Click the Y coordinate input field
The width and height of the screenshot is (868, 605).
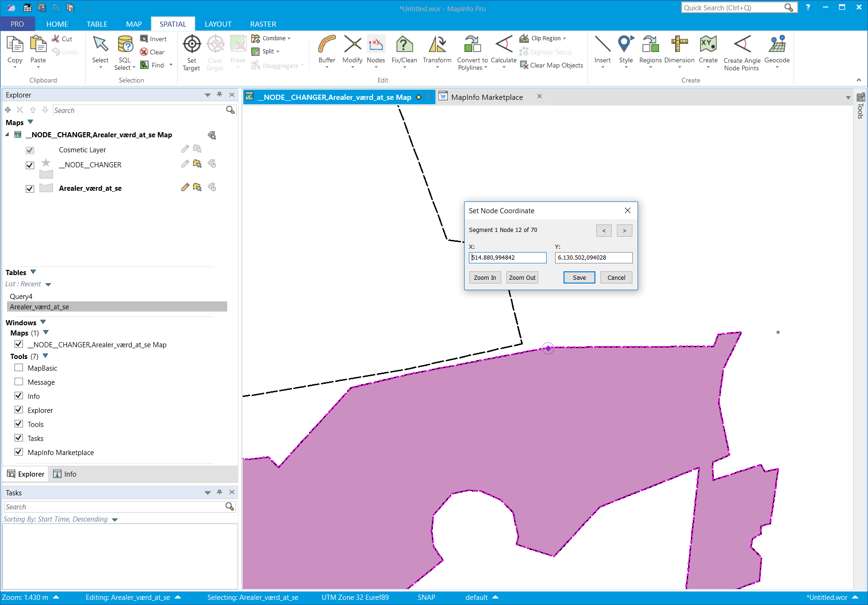594,257
